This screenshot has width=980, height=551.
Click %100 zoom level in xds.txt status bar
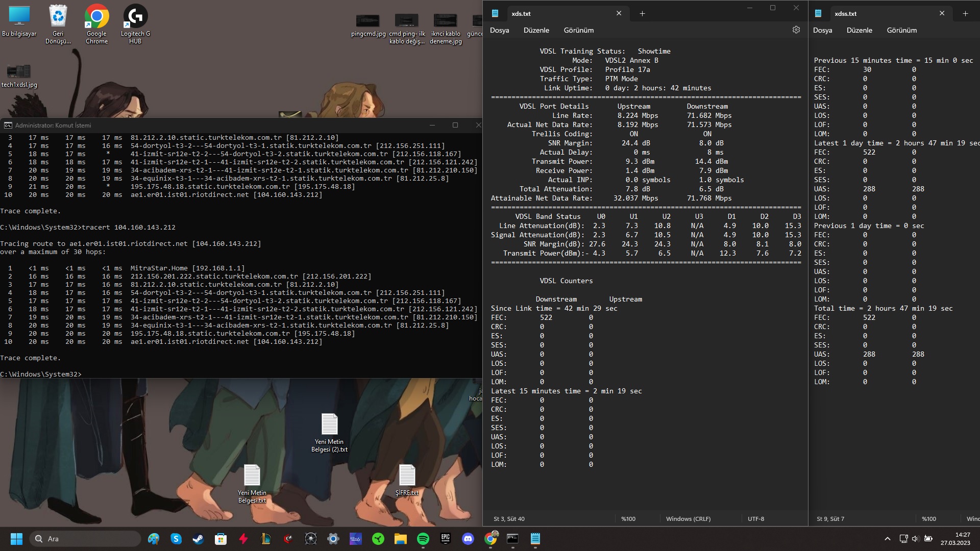[x=628, y=519]
